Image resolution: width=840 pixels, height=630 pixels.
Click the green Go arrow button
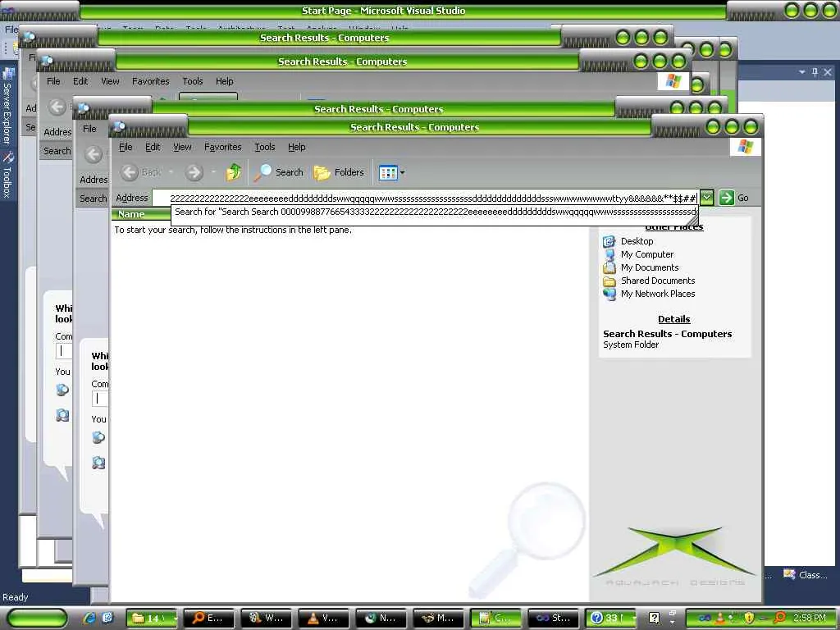pos(726,198)
